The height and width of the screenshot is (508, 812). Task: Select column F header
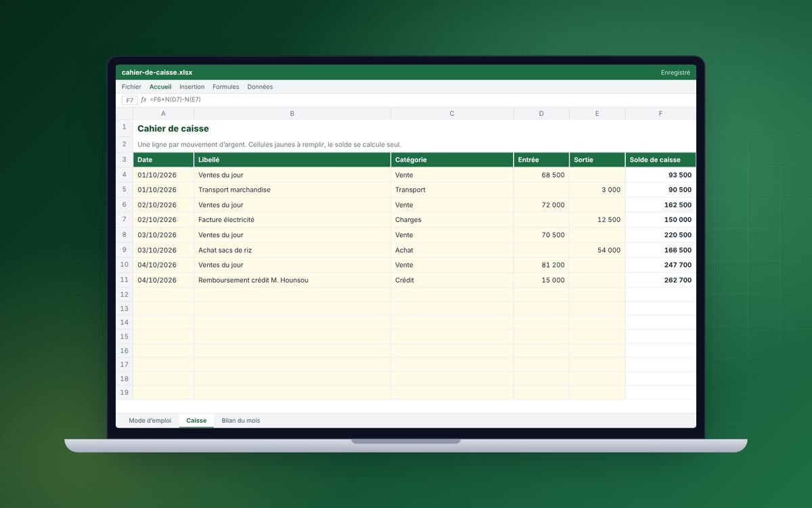(660, 114)
